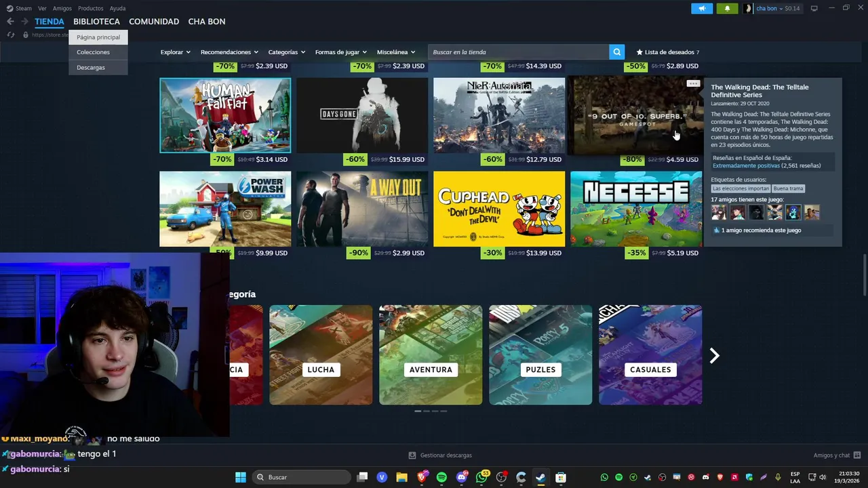The width and height of the screenshot is (868, 488).
Task: Go forward with the navigation arrow
Action: [x=24, y=22]
